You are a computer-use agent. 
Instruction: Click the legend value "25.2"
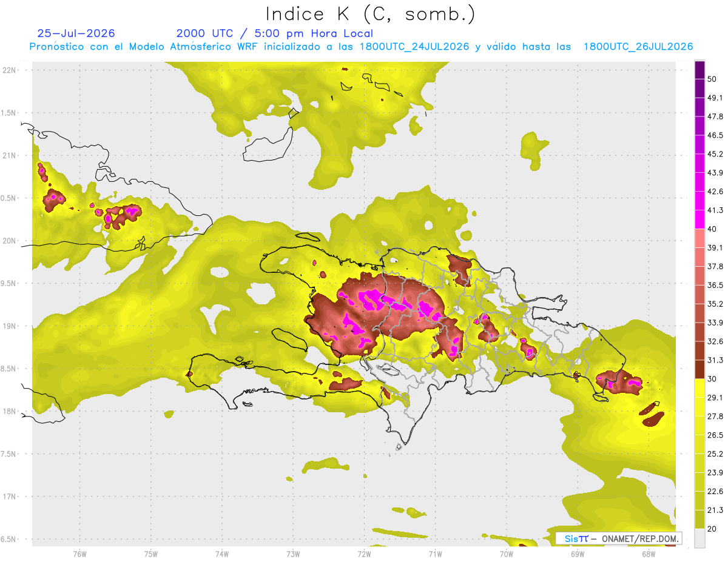click(715, 454)
